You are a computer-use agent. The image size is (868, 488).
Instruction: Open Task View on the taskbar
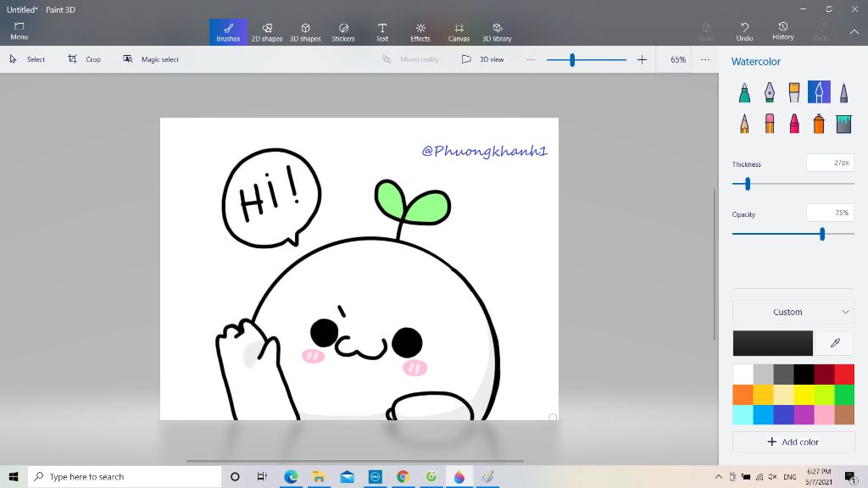tap(262, 476)
